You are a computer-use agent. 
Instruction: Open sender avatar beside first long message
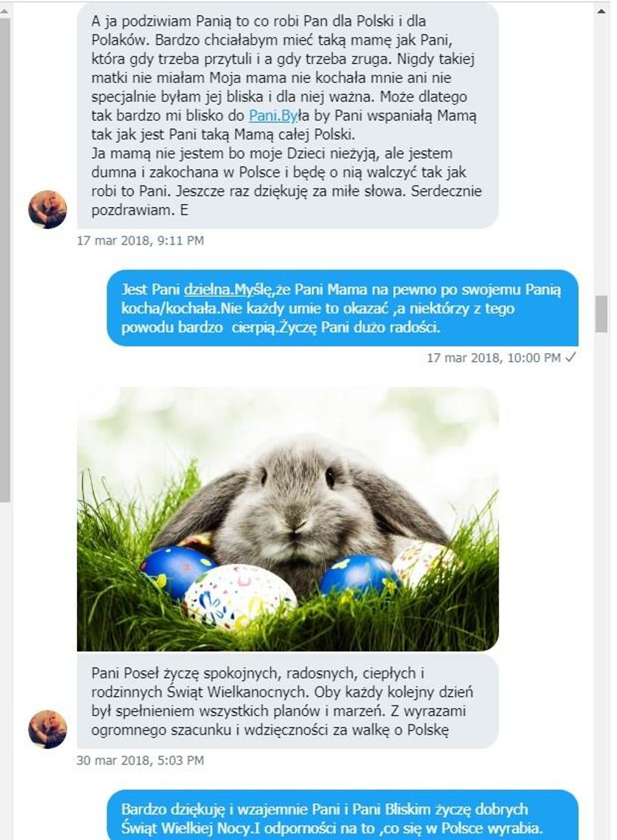[x=48, y=209]
